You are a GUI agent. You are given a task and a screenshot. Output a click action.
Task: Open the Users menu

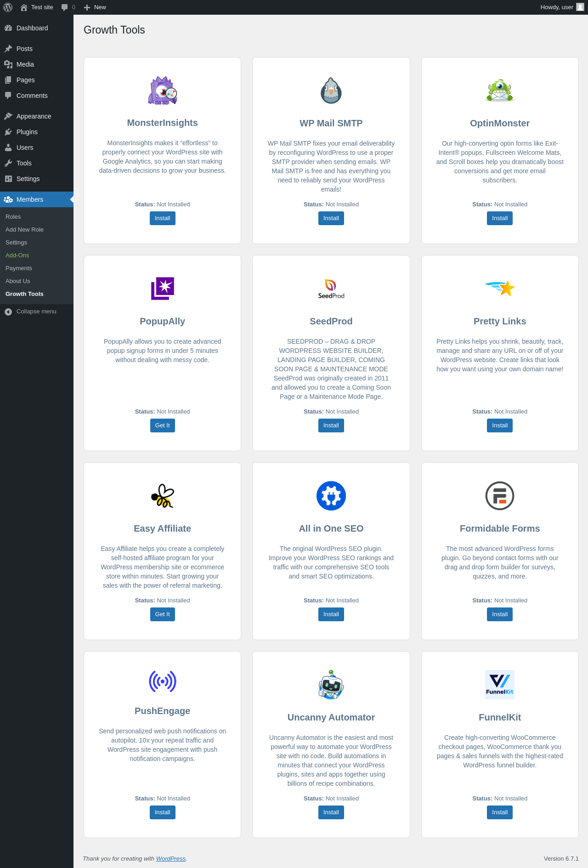tap(37, 148)
